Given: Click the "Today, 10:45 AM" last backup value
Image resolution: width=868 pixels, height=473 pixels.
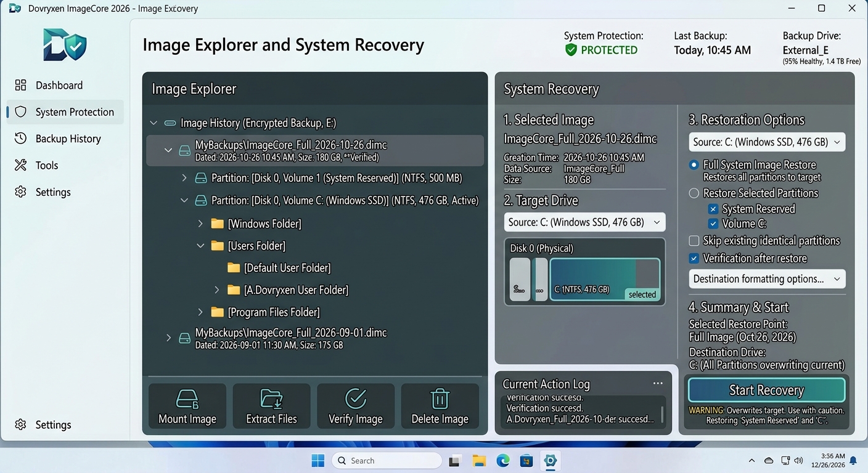Looking at the screenshot, I should (713, 51).
